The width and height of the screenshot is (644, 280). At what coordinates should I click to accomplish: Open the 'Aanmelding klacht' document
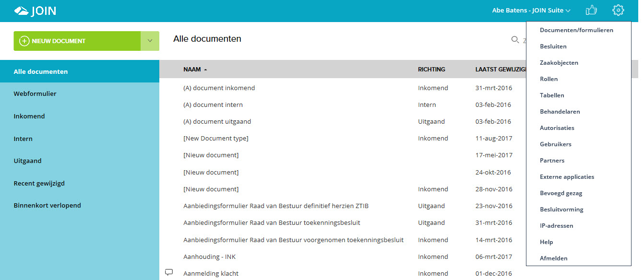pyautogui.click(x=210, y=273)
